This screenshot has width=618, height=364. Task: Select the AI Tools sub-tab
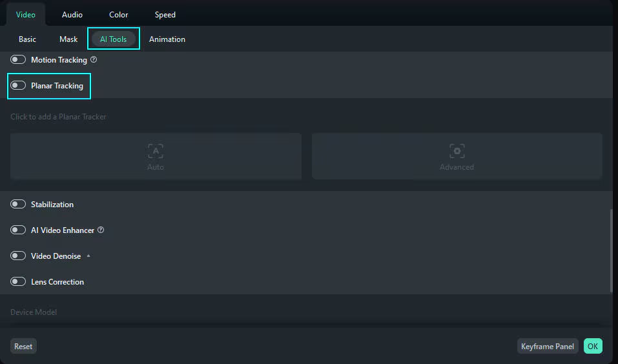[114, 39]
